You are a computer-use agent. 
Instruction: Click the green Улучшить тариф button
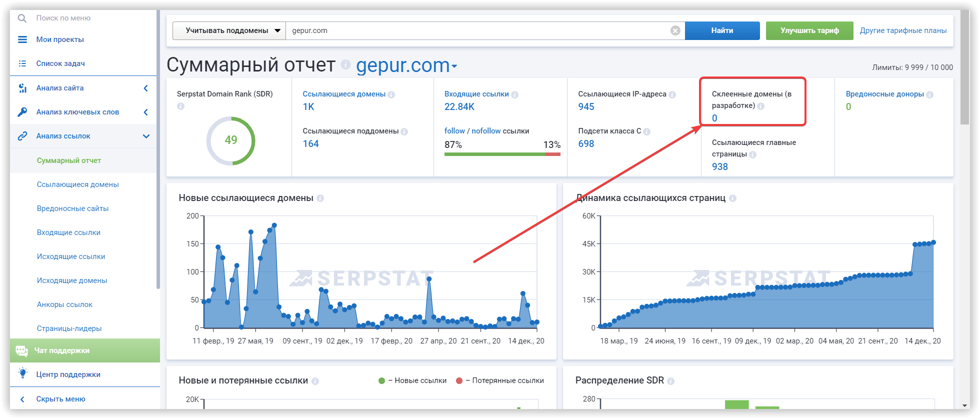pyautogui.click(x=809, y=30)
